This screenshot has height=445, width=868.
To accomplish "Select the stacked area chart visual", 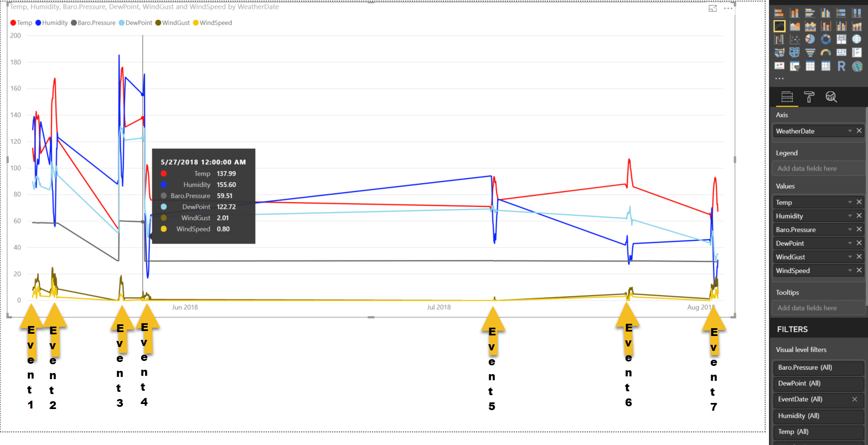I will coord(810,26).
